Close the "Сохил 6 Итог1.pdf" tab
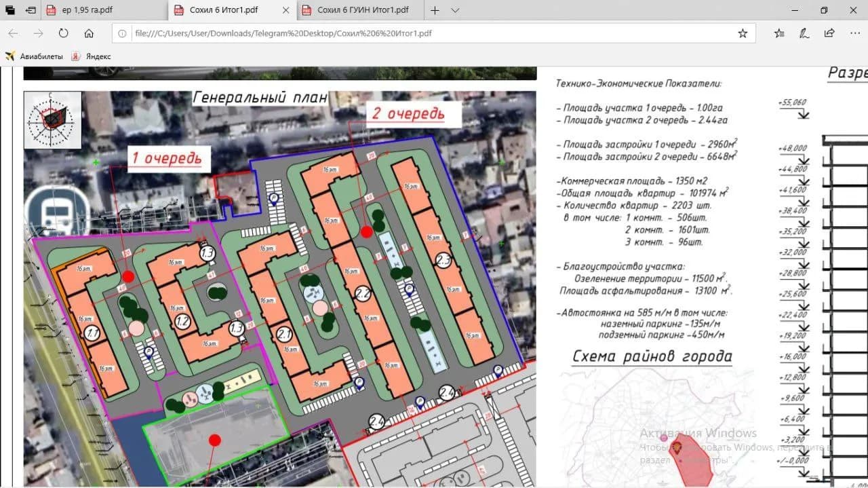The height and width of the screenshot is (488, 868). 286,10
